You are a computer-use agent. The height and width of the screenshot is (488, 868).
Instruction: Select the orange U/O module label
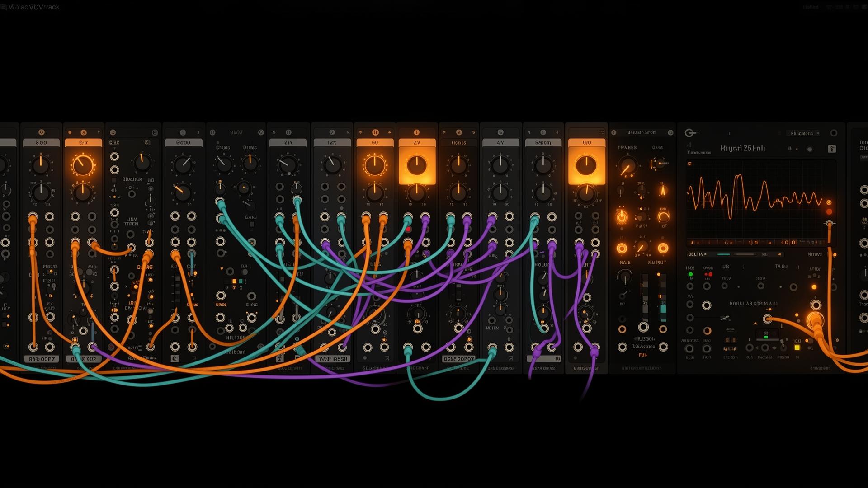tap(586, 142)
